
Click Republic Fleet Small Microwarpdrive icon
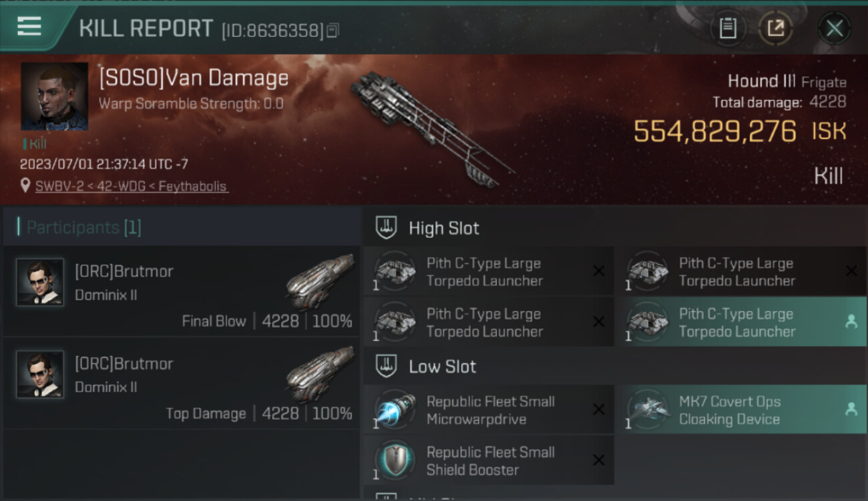(395, 409)
